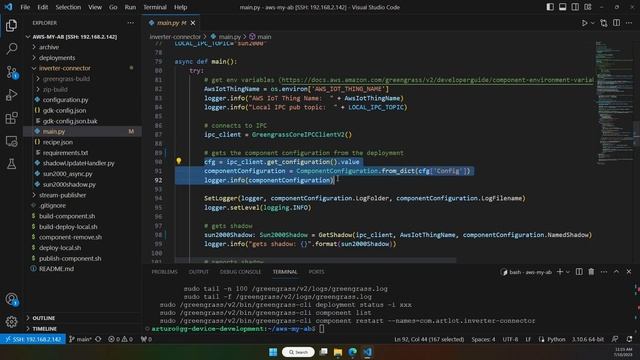Open build-deploy-local.sh script
The width and height of the screenshot is (640, 360).
tap(68, 227)
